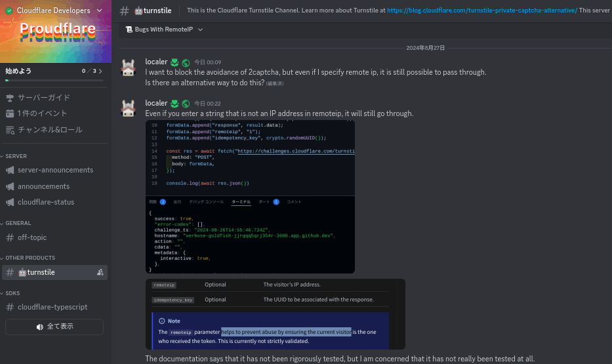Screen dimensions: 612x364
Task: Click the channel list icon beside チャンネル&ロール
Action: pyautogui.click(x=10, y=130)
